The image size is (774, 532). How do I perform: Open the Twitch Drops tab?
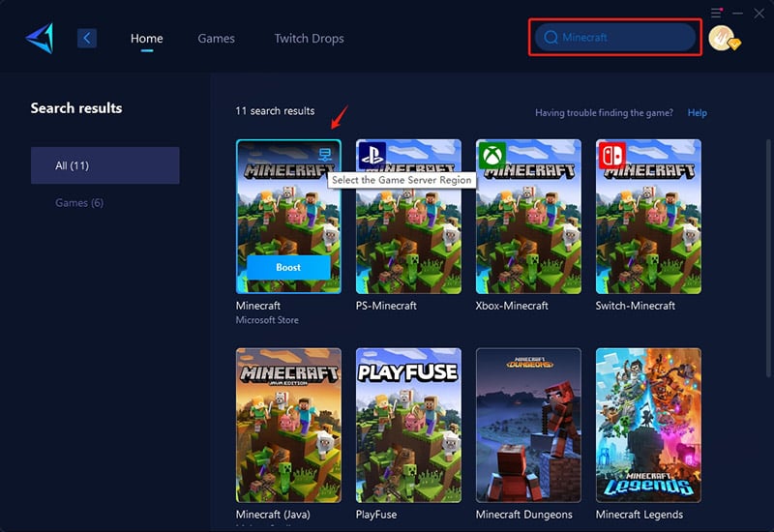click(309, 39)
